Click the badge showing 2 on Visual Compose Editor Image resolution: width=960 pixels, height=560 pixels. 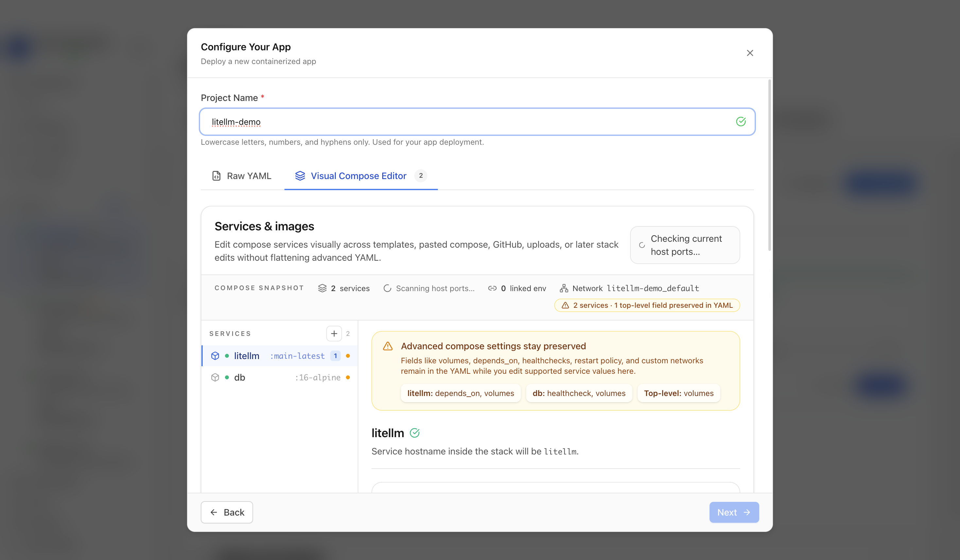point(420,175)
